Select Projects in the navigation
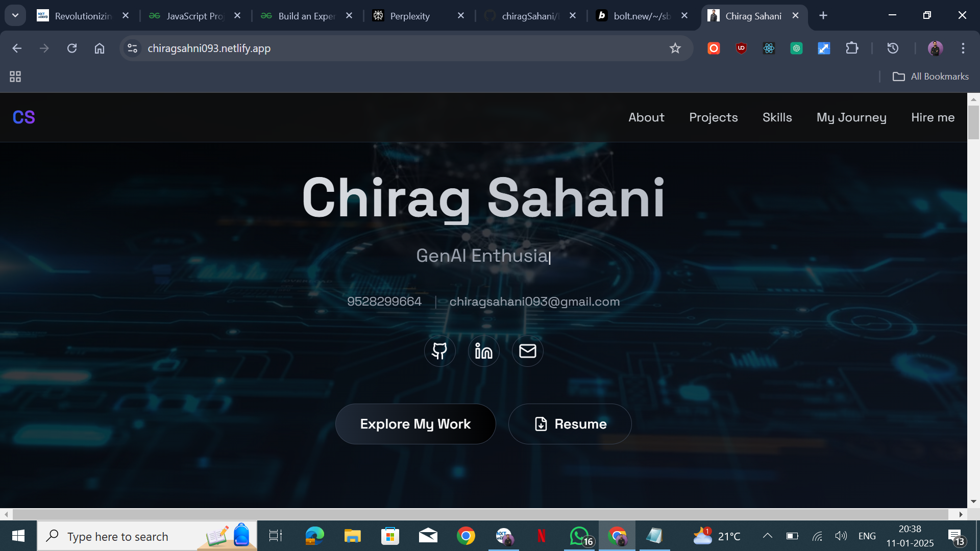Image resolution: width=980 pixels, height=551 pixels. pyautogui.click(x=713, y=117)
